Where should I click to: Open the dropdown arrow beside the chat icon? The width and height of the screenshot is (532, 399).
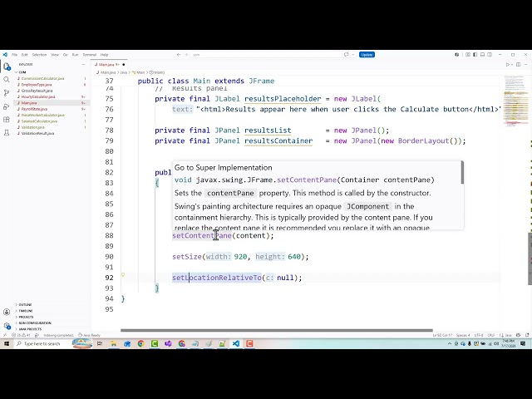coord(352,55)
